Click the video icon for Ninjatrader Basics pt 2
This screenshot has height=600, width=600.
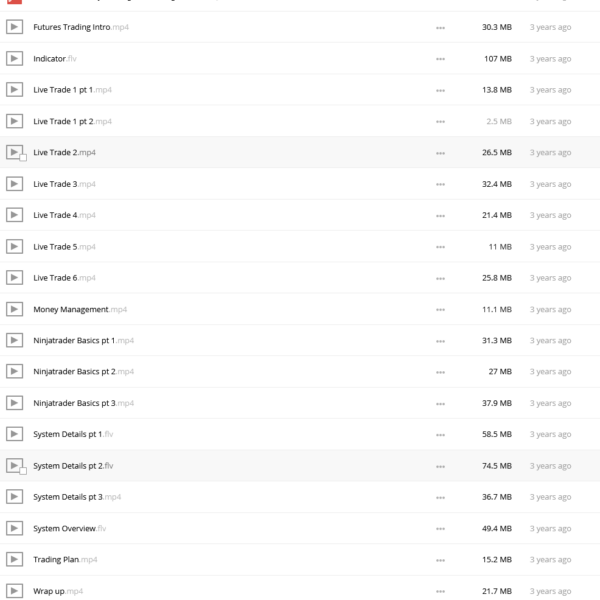(14, 372)
